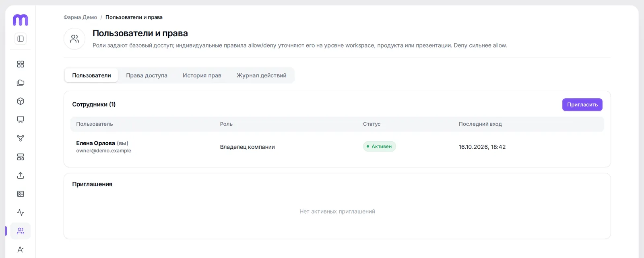Open the upload icon in sidebar
Image resolution: width=644 pixels, height=258 pixels.
pyautogui.click(x=21, y=175)
